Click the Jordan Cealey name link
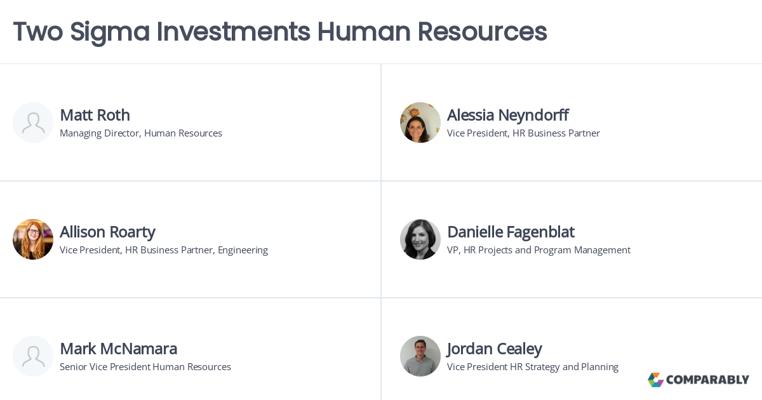Screen dimensions: 762x400 pos(494,349)
